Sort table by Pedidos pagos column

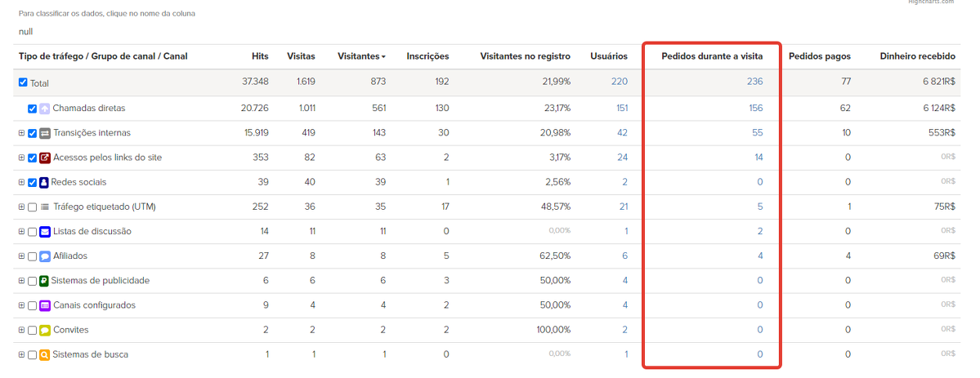[x=819, y=56]
